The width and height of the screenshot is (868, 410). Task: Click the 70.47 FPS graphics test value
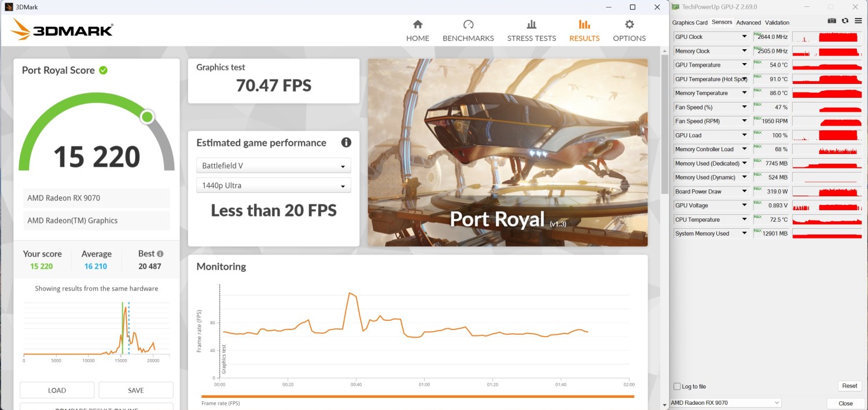coord(274,86)
